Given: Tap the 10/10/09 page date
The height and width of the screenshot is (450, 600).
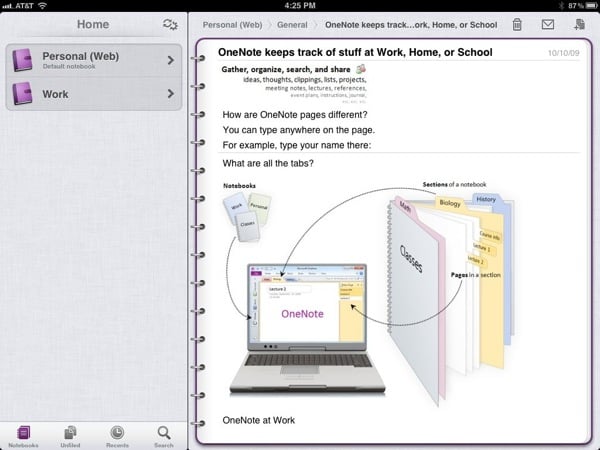Looking at the screenshot, I should (564, 53).
